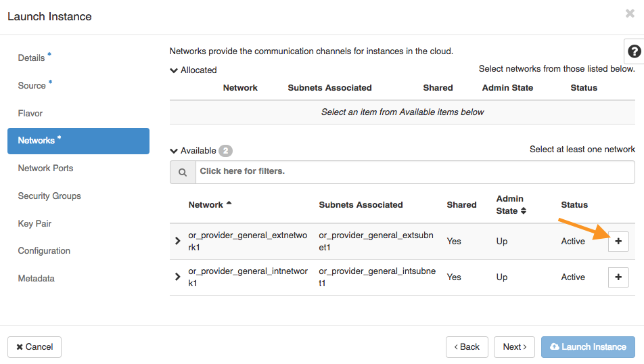Image resolution: width=644 pixels, height=364 pixels.
Task: Go to the Flavor step
Action: click(30, 114)
